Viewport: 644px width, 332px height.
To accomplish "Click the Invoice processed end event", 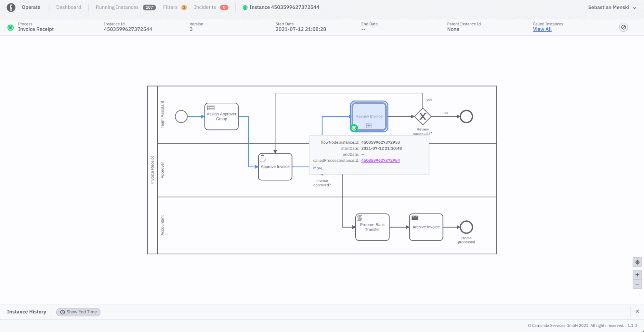I will click(x=466, y=227).
